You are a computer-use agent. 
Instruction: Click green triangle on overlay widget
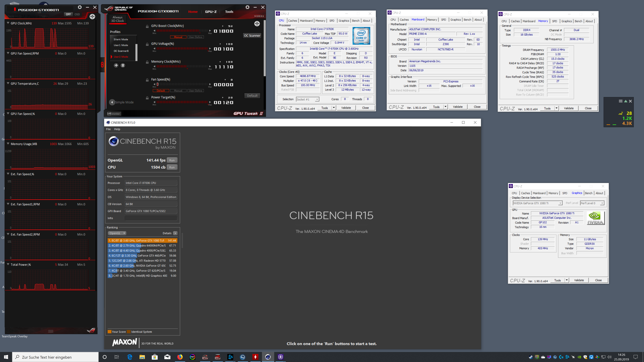tap(626, 101)
